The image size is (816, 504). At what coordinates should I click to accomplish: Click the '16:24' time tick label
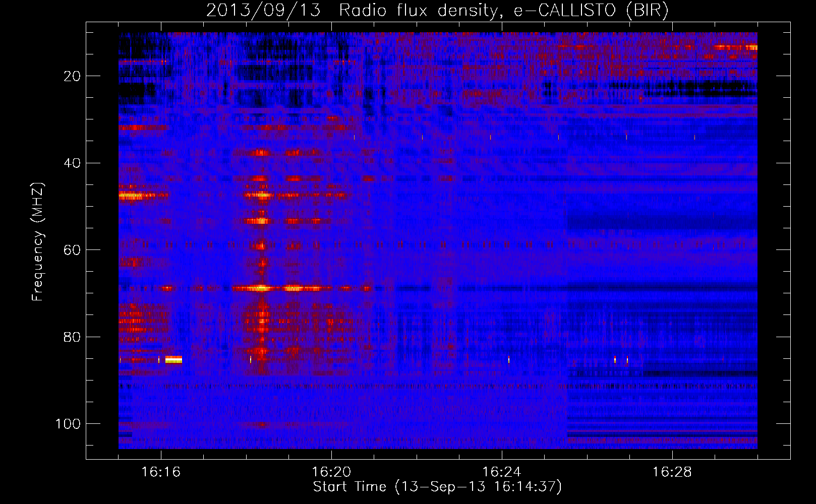click(502, 472)
